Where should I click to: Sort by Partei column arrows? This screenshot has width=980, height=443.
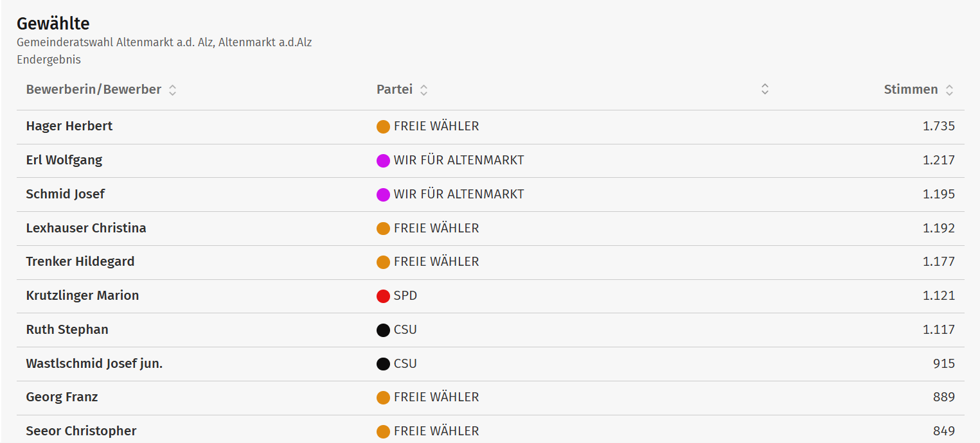[423, 91]
